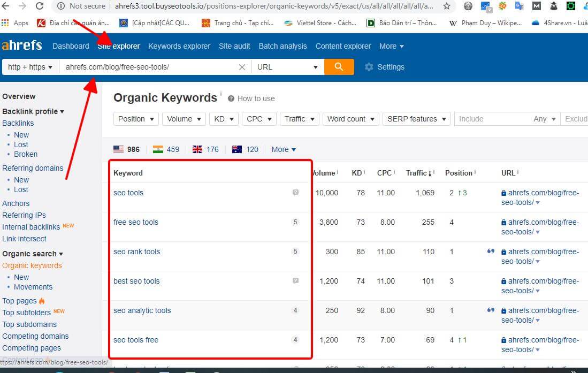Expand the Position filter dropdown

[136, 119]
